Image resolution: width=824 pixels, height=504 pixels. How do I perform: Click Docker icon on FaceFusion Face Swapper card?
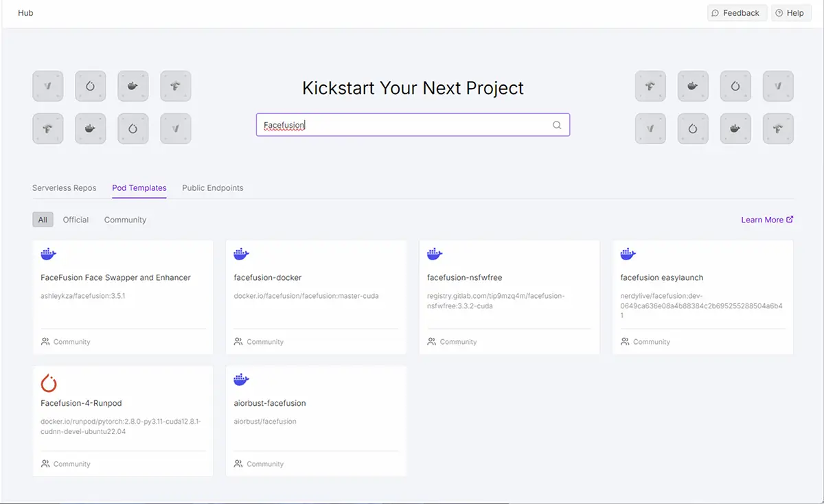[48, 254]
